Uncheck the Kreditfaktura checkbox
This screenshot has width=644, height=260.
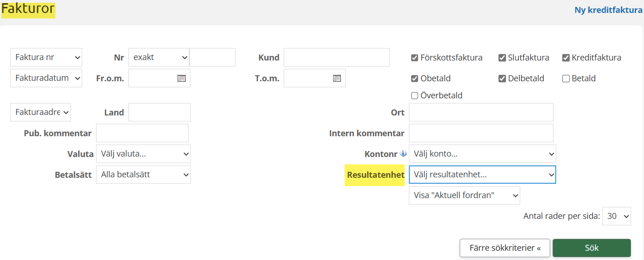coord(565,58)
